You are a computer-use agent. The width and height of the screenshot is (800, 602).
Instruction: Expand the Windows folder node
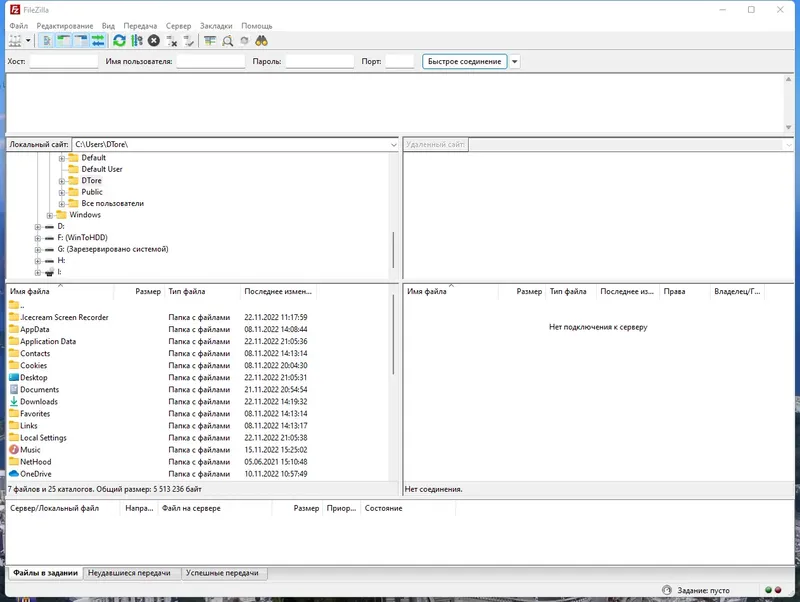click(49, 216)
